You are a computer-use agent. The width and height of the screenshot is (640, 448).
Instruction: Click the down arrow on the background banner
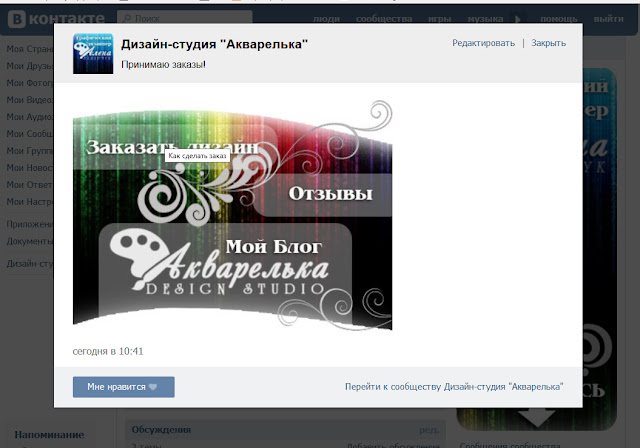(x=536, y=417)
